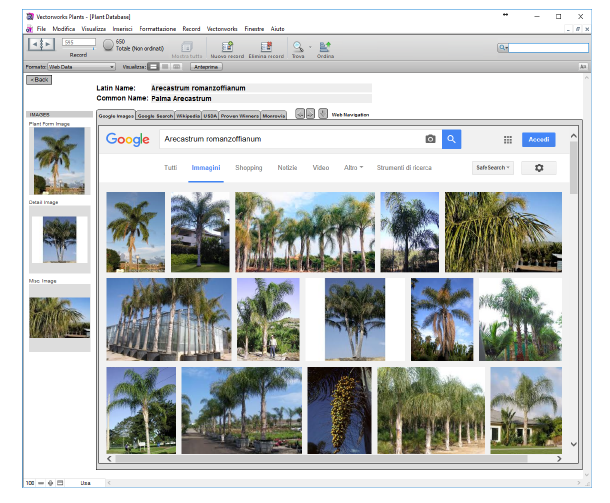610x503 pixels.
Task: Click Google search by image camera icon
Action: [430, 139]
